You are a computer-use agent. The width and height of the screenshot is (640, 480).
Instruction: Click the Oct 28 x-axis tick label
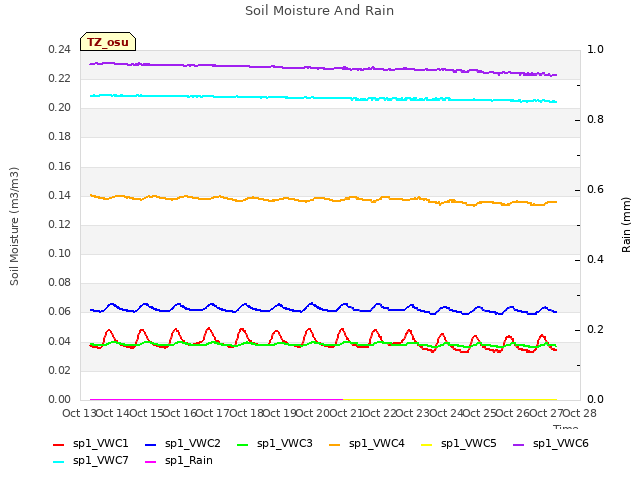point(580,413)
